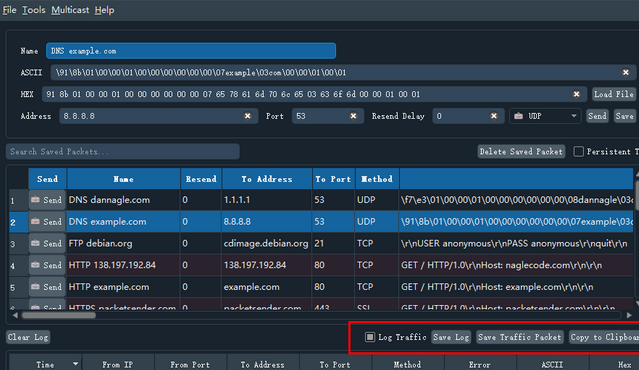
Task: Click the Send button beside UDP dropdown
Action: (597, 116)
